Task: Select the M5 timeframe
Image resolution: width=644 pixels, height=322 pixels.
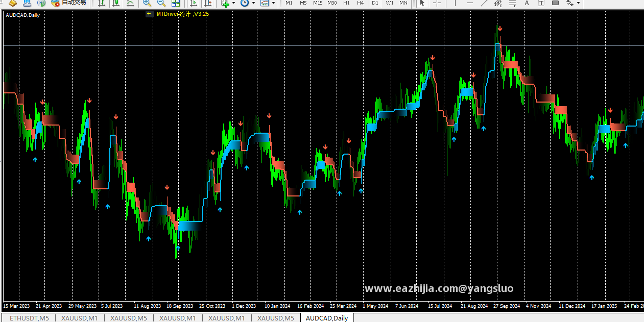Action: (303, 3)
